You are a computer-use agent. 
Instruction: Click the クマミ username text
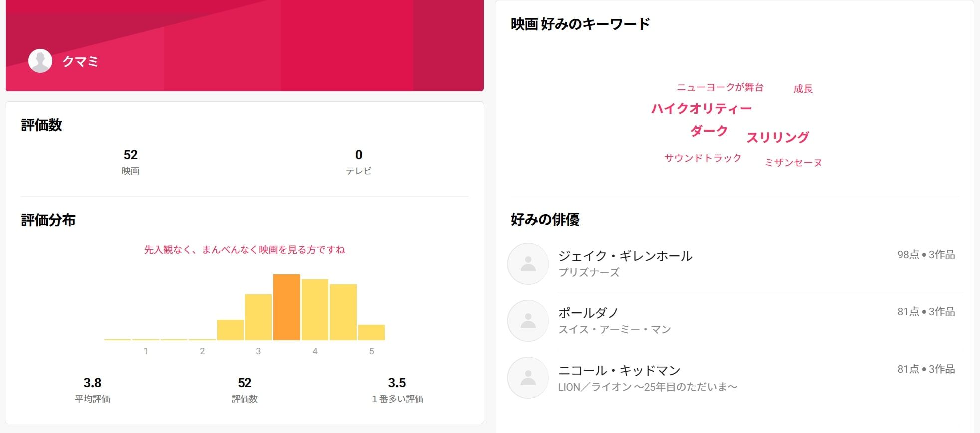pyautogui.click(x=80, y=61)
